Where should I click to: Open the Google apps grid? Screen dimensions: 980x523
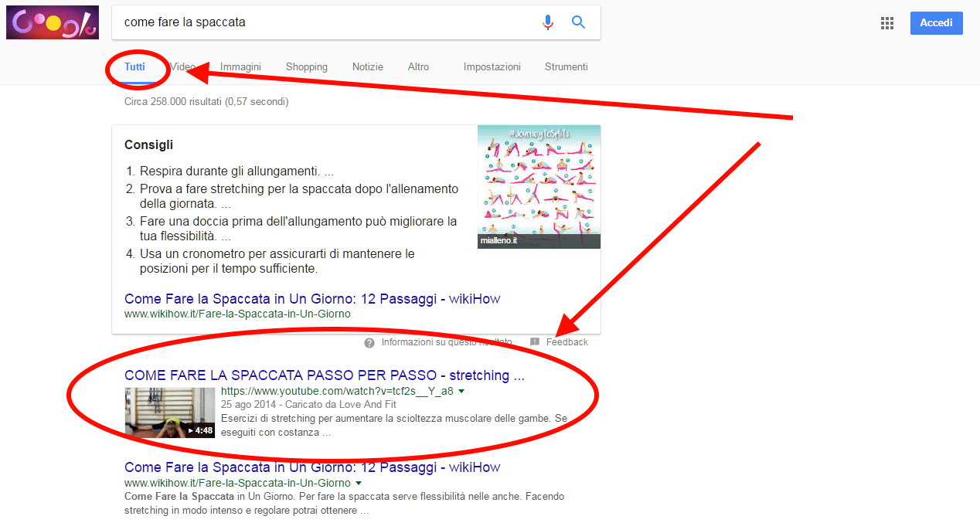[x=886, y=22]
